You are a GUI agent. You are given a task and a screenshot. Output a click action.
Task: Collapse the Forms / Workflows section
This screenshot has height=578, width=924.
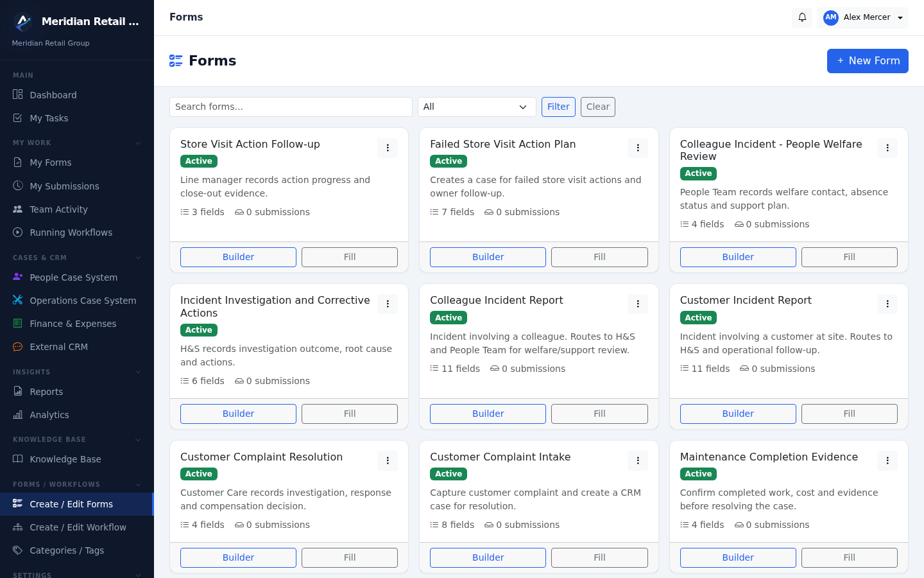[138, 484]
